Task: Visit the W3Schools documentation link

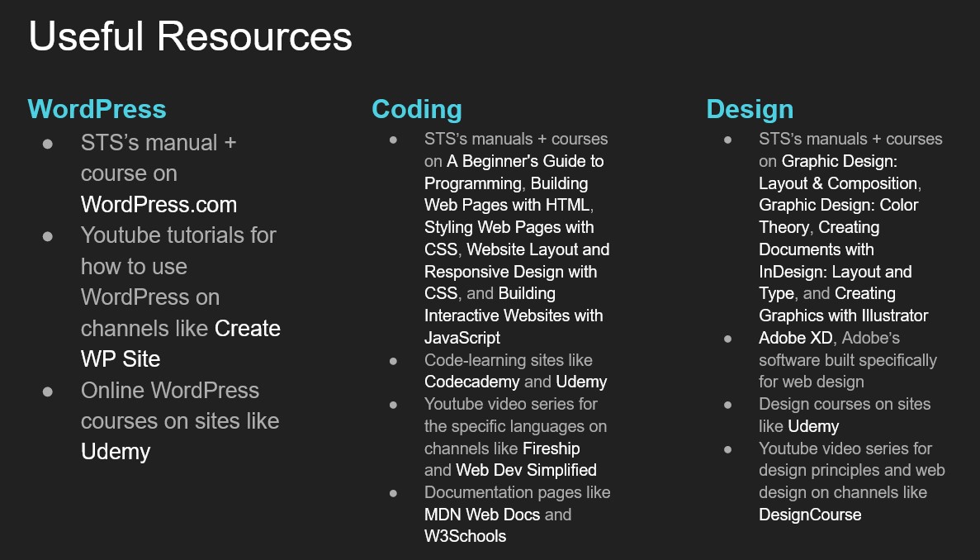Action: [465, 536]
